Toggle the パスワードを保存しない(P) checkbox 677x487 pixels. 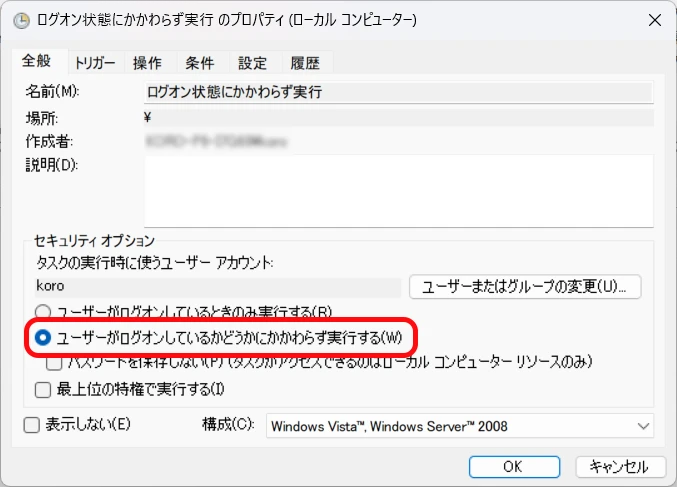coord(53,361)
